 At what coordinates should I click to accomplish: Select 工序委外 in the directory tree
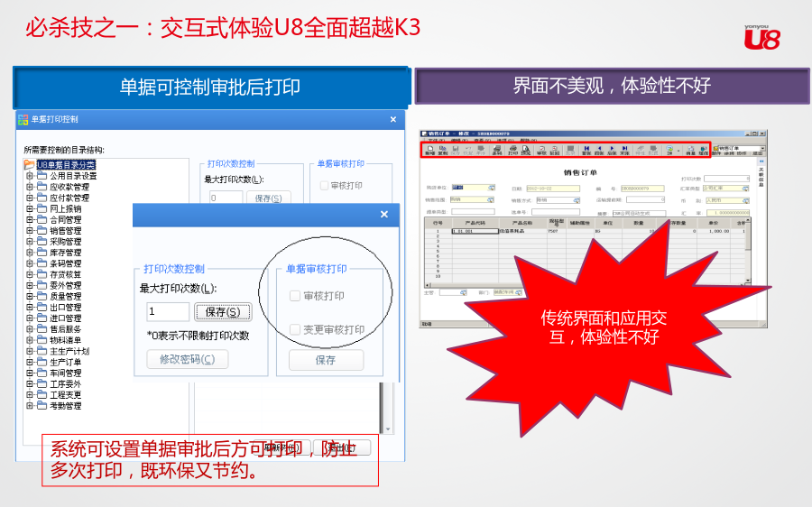(x=65, y=383)
